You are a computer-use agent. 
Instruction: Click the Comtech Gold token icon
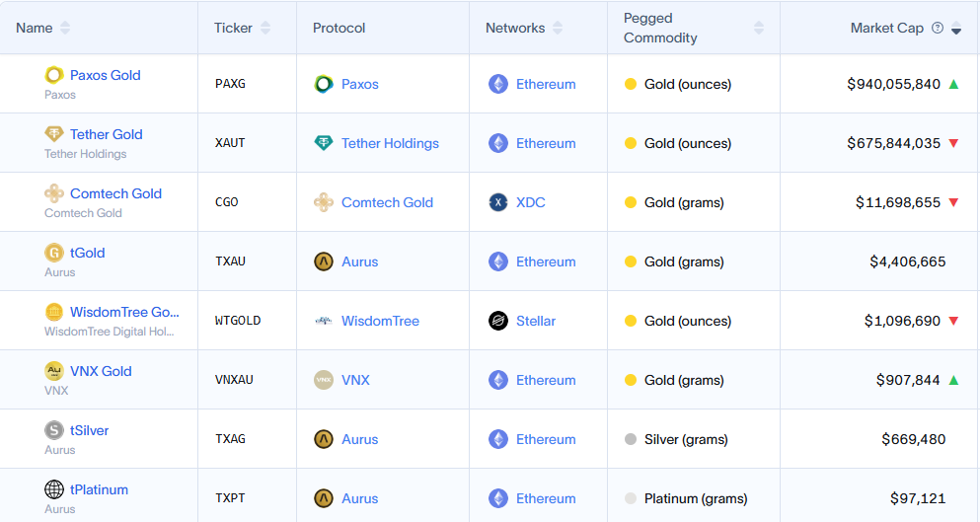pyautogui.click(x=54, y=193)
